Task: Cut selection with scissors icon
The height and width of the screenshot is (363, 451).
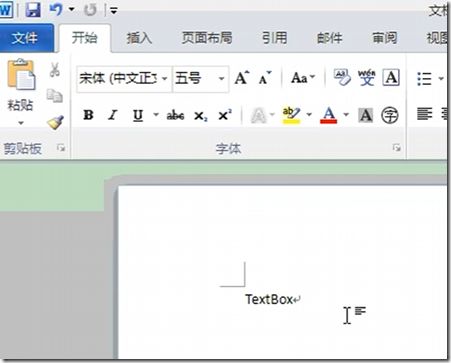Action: pyautogui.click(x=55, y=70)
